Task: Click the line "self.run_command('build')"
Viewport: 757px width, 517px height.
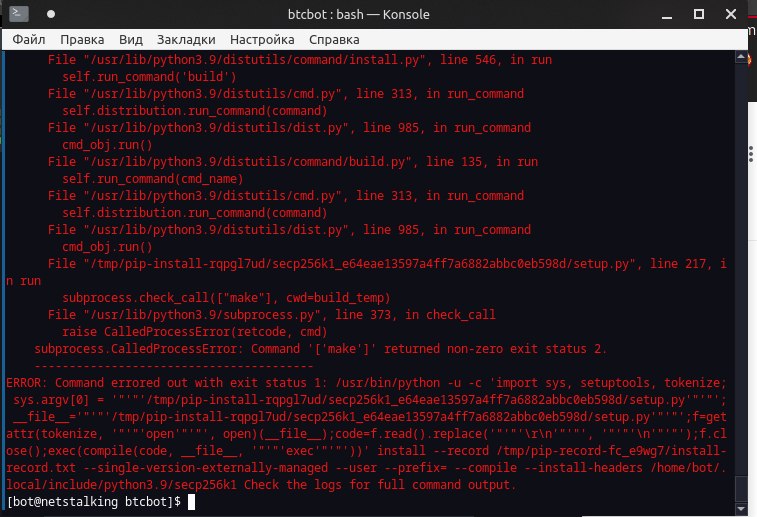Action: (x=149, y=77)
